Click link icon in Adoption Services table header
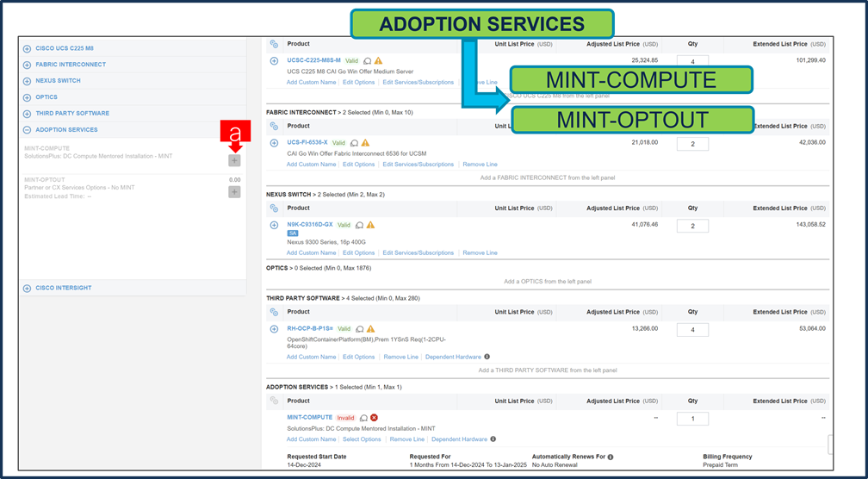This screenshot has width=868, height=479. (x=274, y=401)
